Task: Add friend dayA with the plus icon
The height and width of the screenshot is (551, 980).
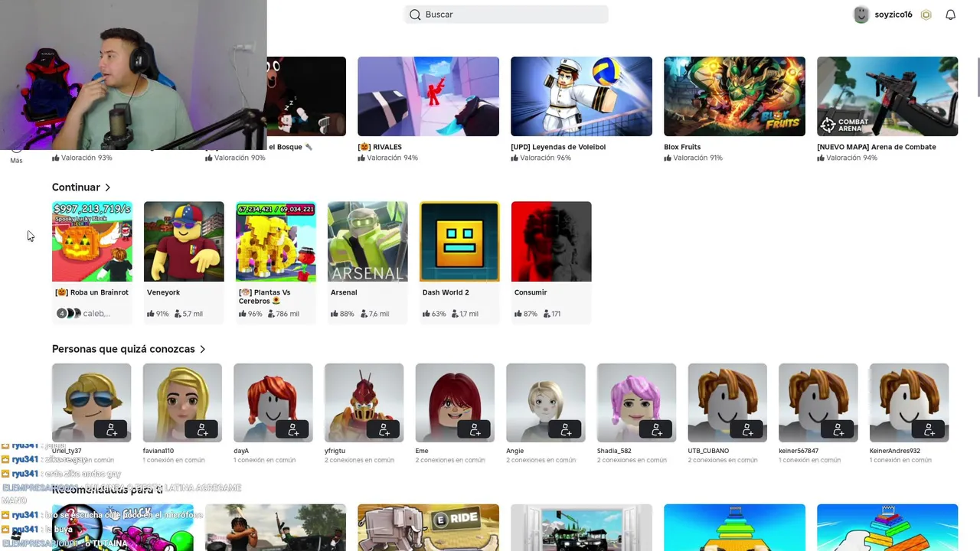Action: [x=293, y=431]
